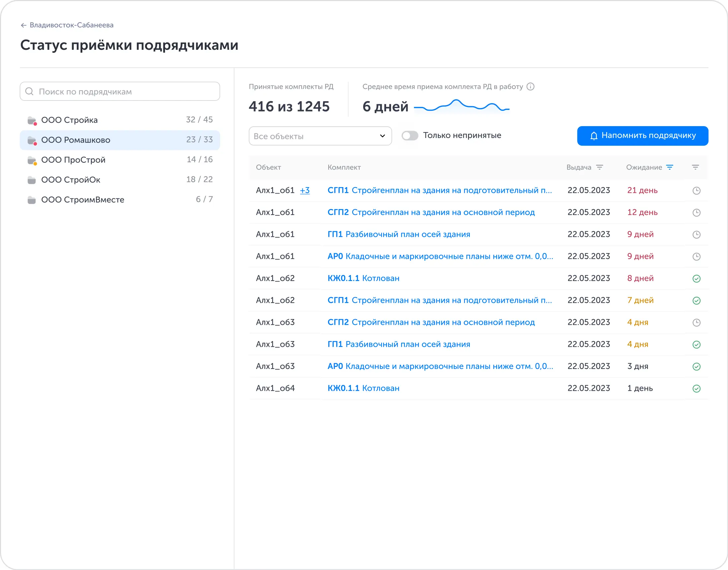Open АР0 set for Алх1_об1
The image size is (728, 570).
(440, 256)
